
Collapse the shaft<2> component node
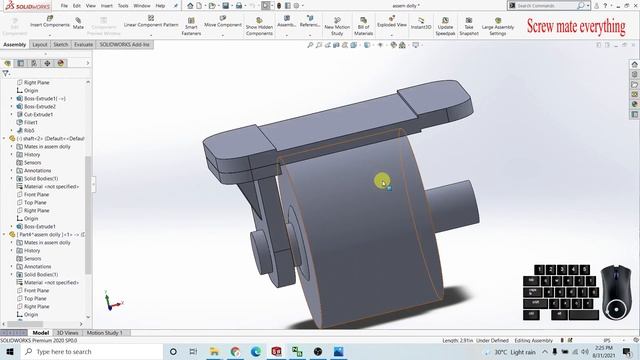pos(4,138)
